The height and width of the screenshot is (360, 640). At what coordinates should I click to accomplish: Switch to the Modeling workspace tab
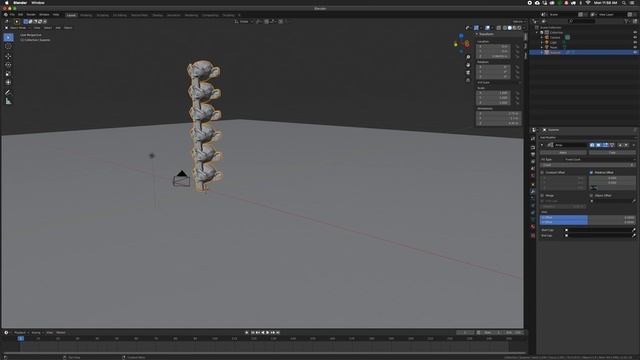(86, 15)
